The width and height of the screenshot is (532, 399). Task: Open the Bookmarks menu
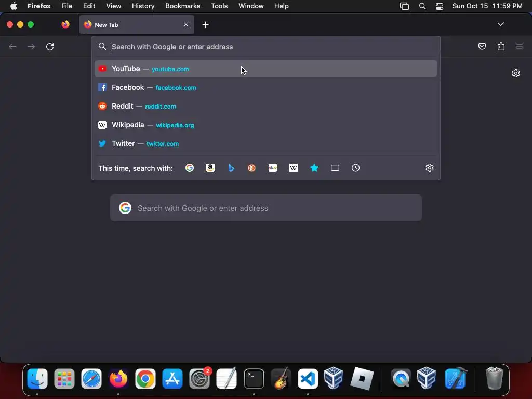182,6
